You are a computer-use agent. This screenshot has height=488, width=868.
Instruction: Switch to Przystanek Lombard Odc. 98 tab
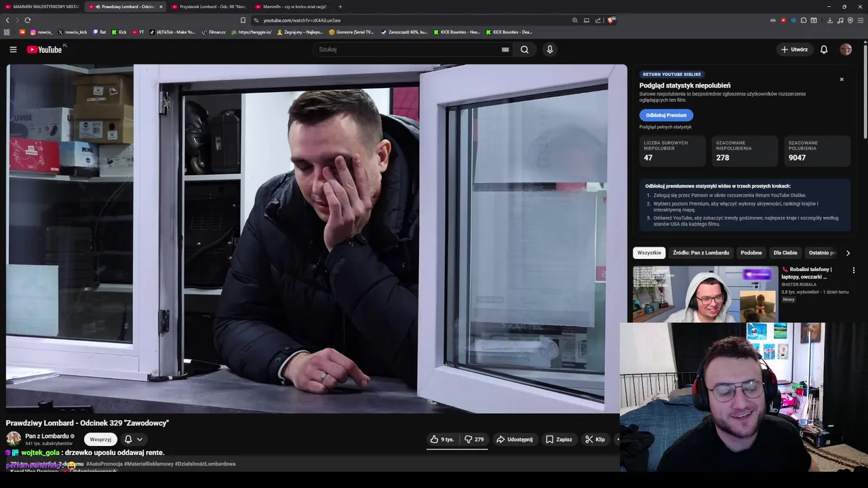pyautogui.click(x=209, y=7)
